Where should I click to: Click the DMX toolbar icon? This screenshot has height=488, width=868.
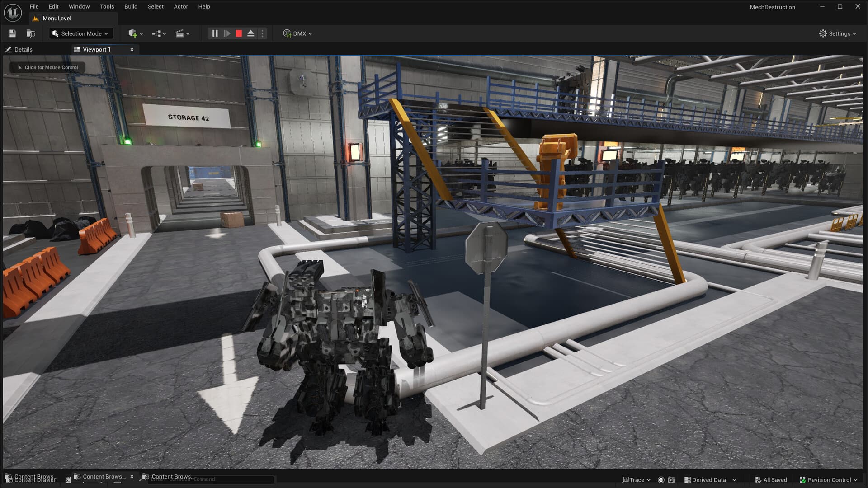coord(297,33)
